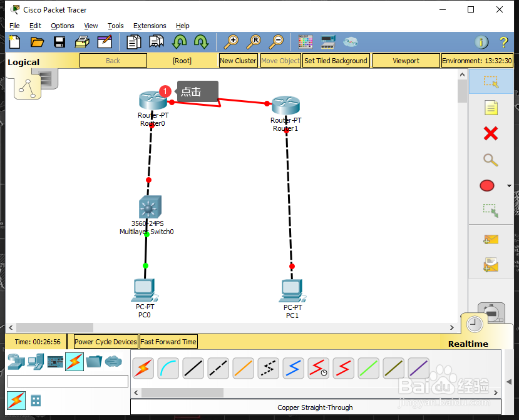Screen dimensions: 519x420
Task: Click the Zoom Reset magnifier
Action: click(254, 42)
